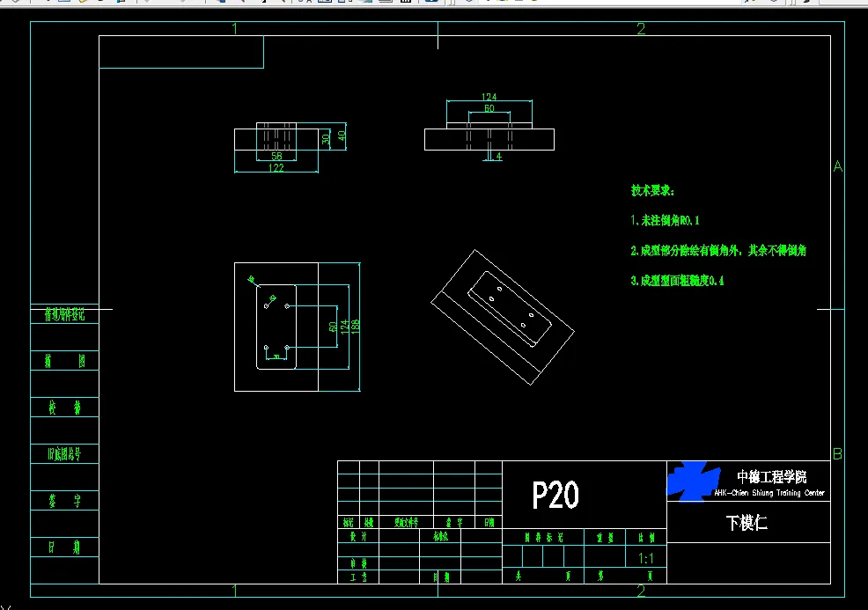Click the 重量 weight label cell
The width and height of the screenshot is (868, 610).
click(x=605, y=537)
